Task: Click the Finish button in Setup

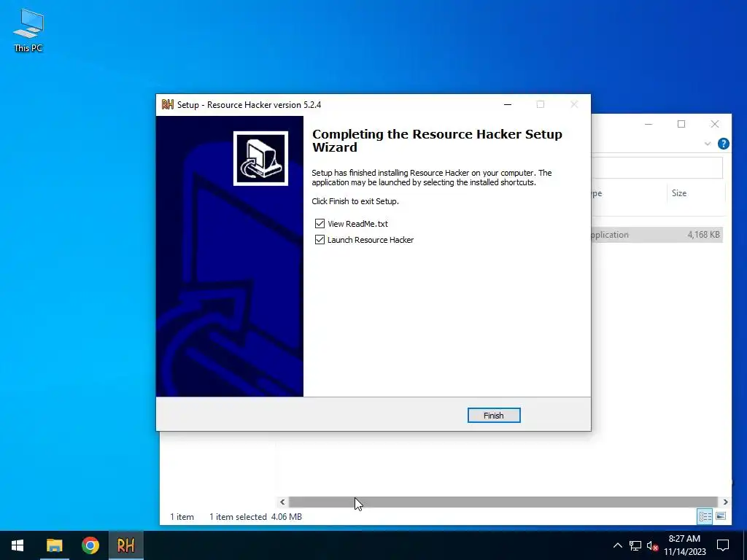Action: (494, 415)
